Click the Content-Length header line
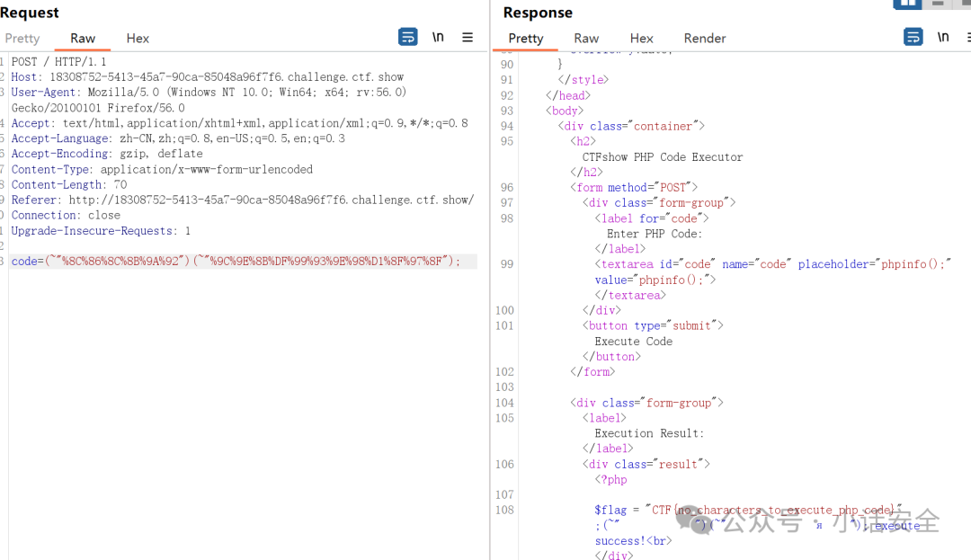This screenshot has width=971, height=560. 68,185
